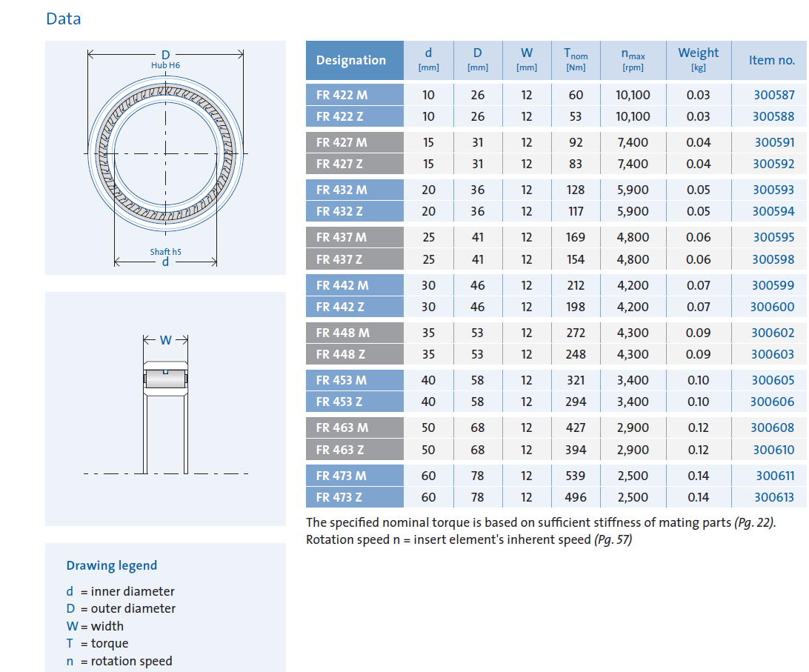Image resolution: width=809 pixels, height=672 pixels.
Task: Click torque value 169 for FR 437 M
Action: click(576, 237)
